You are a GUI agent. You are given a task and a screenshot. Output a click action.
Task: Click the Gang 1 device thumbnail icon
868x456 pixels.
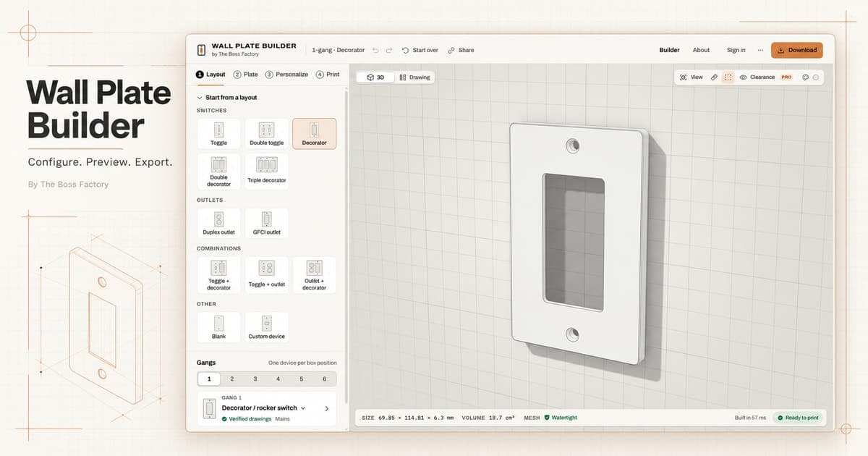tap(209, 409)
